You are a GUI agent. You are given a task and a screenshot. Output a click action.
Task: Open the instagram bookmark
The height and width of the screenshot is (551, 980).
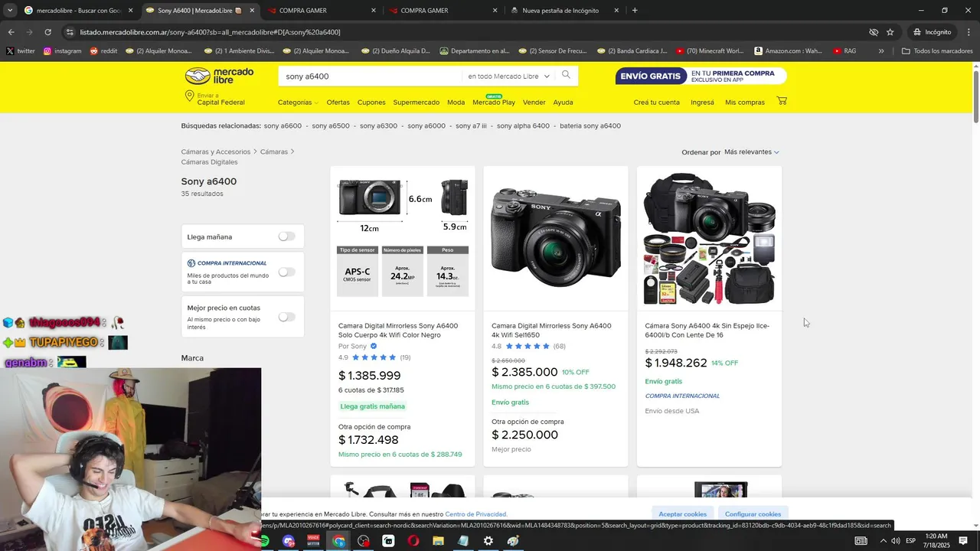pyautogui.click(x=63, y=51)
